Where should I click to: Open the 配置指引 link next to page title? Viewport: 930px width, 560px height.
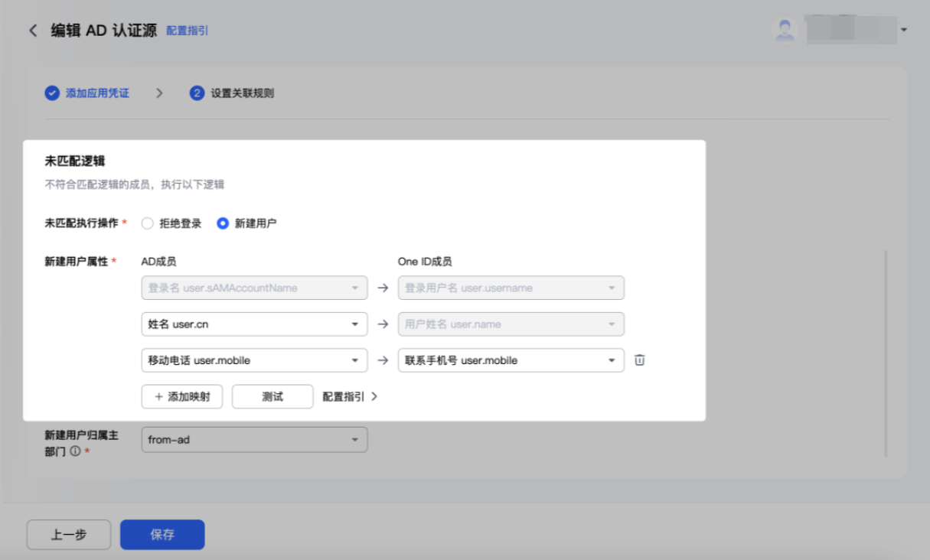(x=187, y=31)
